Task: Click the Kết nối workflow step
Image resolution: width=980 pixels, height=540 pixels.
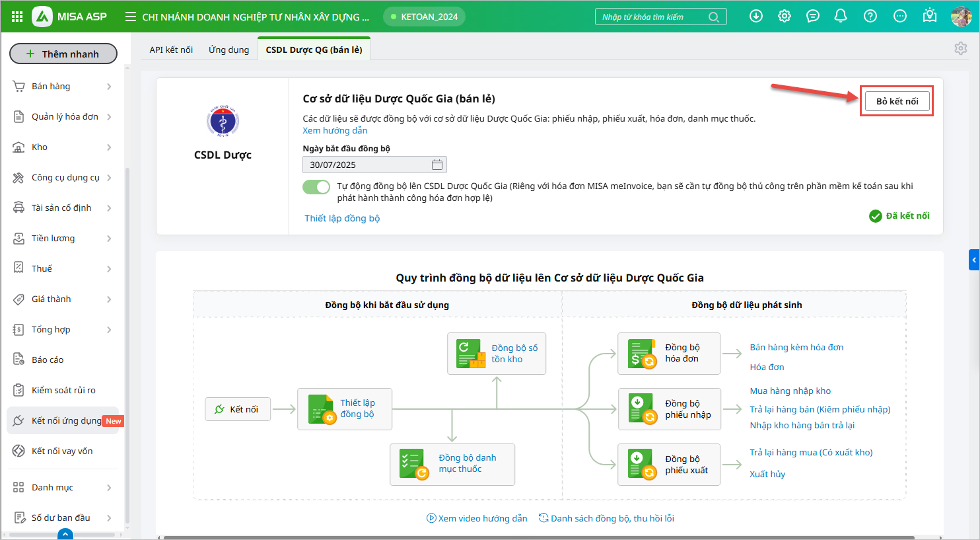Action: coord(238,409)
